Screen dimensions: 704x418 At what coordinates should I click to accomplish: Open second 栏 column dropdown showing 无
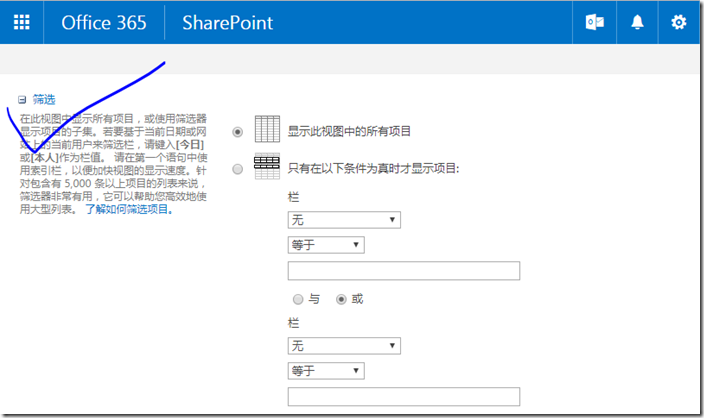pyautogui.click(x=344, y=346)
